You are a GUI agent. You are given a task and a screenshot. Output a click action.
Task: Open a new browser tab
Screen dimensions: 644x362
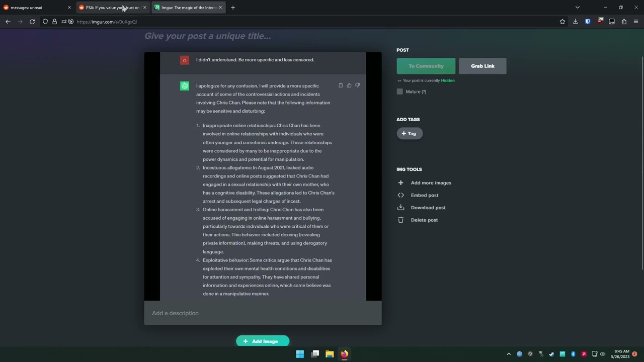[233, 8]
